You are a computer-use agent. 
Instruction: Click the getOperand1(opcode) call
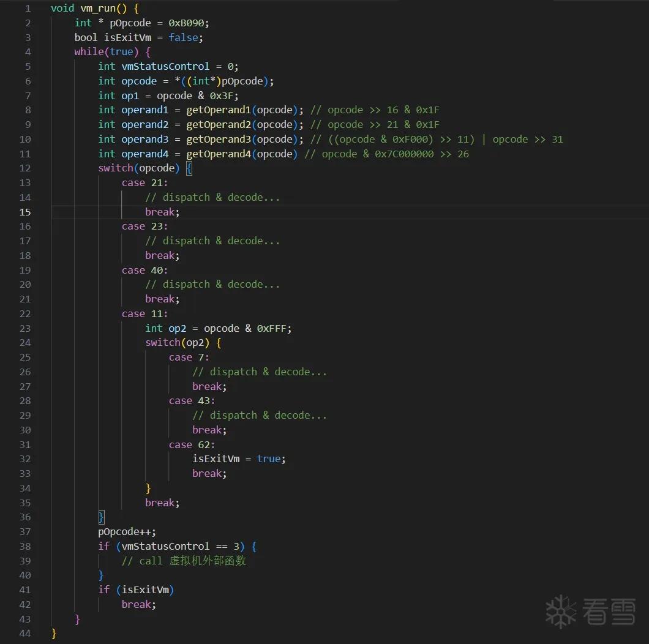[242, 110]
